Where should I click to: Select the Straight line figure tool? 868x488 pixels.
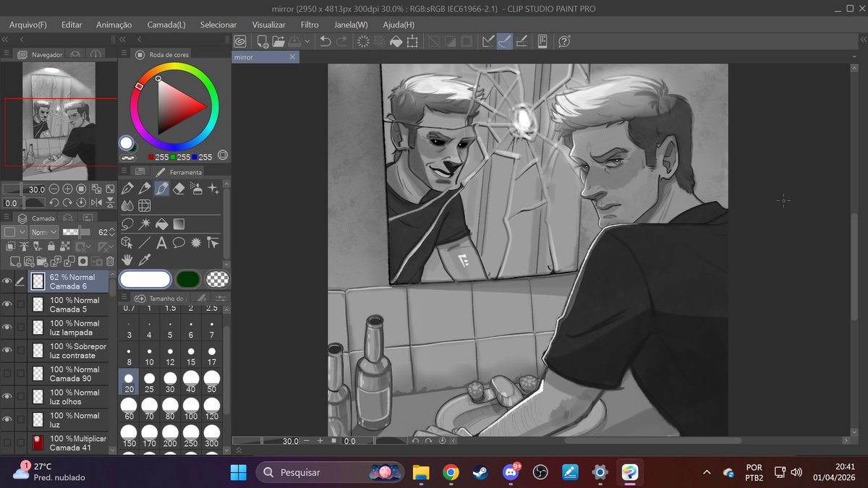pos(145,243)
